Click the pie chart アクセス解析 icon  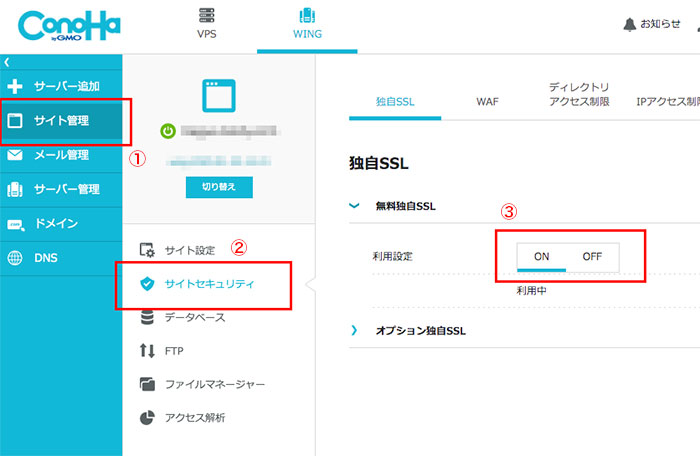147,418
